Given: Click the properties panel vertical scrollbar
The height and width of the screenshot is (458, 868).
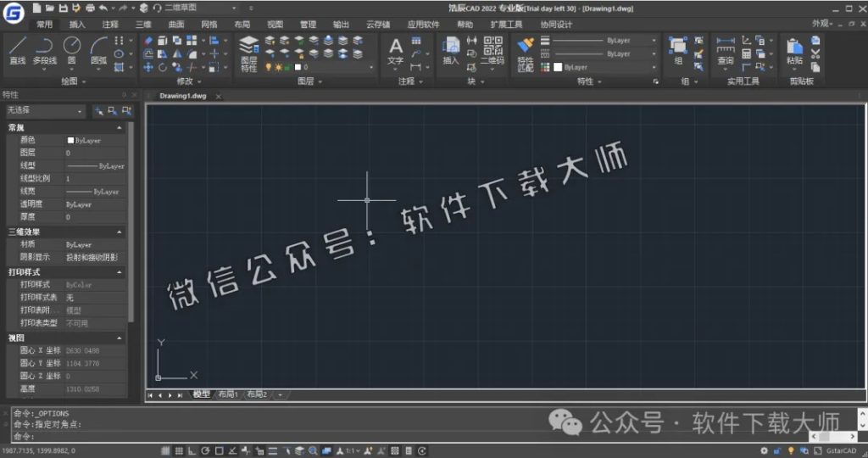Looking at the screenshot, I should click(x=131, y=221).
